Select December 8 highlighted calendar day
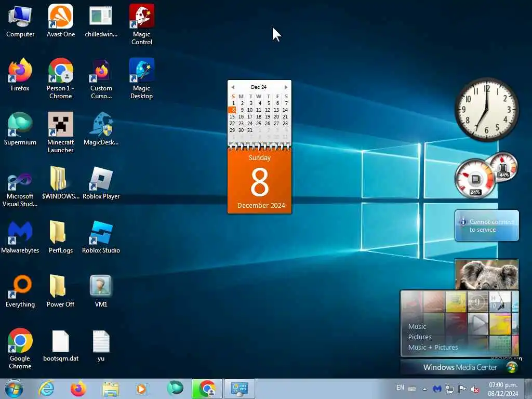The width and height of the screenshot is (532, 399). pyautogui.click(x=232, y=110)
